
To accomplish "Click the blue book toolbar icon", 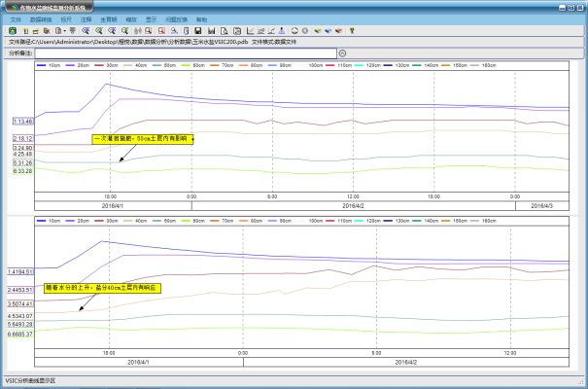I will point(329,31).
